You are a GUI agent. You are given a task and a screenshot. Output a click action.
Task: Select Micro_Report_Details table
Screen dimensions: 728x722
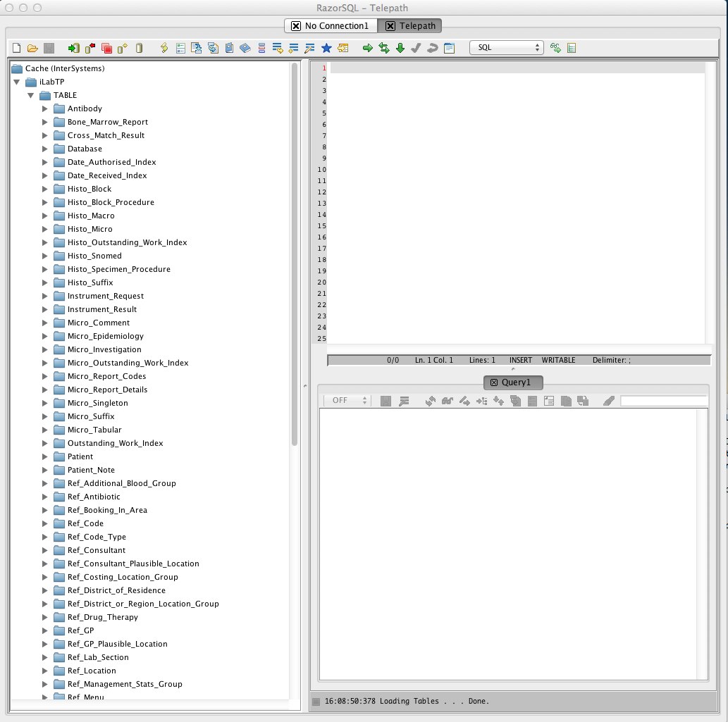click(x=107, y=390)
